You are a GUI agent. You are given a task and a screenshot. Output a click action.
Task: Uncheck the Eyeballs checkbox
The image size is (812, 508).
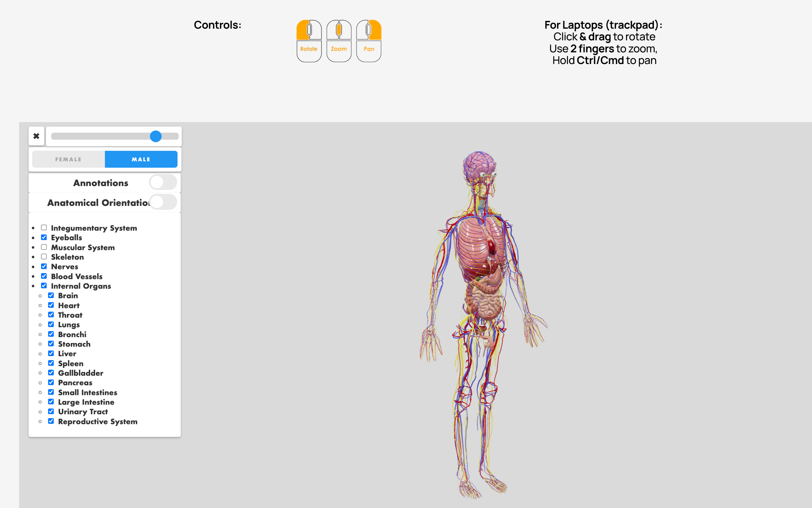tap(44, 237)
